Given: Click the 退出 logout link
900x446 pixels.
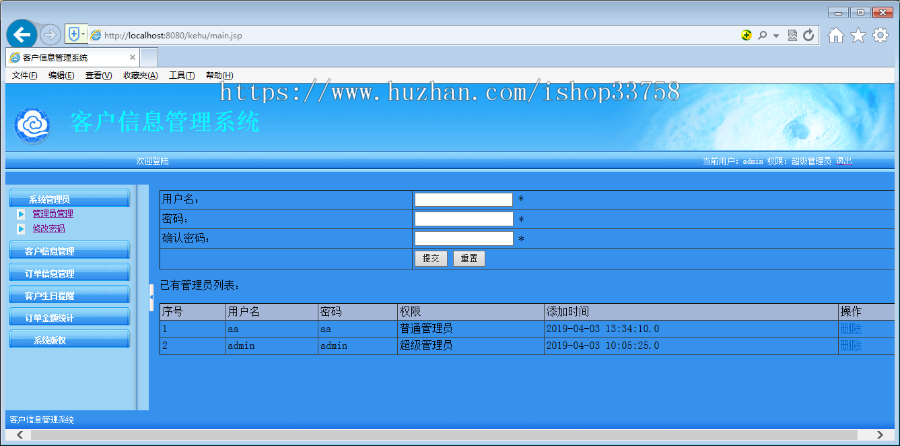Looking at the screenshot, I should point(844,161).
